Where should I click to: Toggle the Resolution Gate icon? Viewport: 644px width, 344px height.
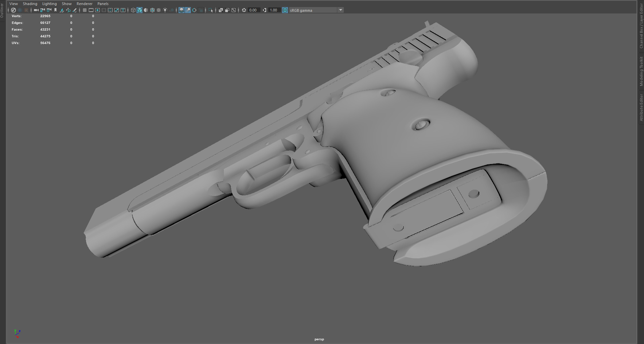coord(97,10)
